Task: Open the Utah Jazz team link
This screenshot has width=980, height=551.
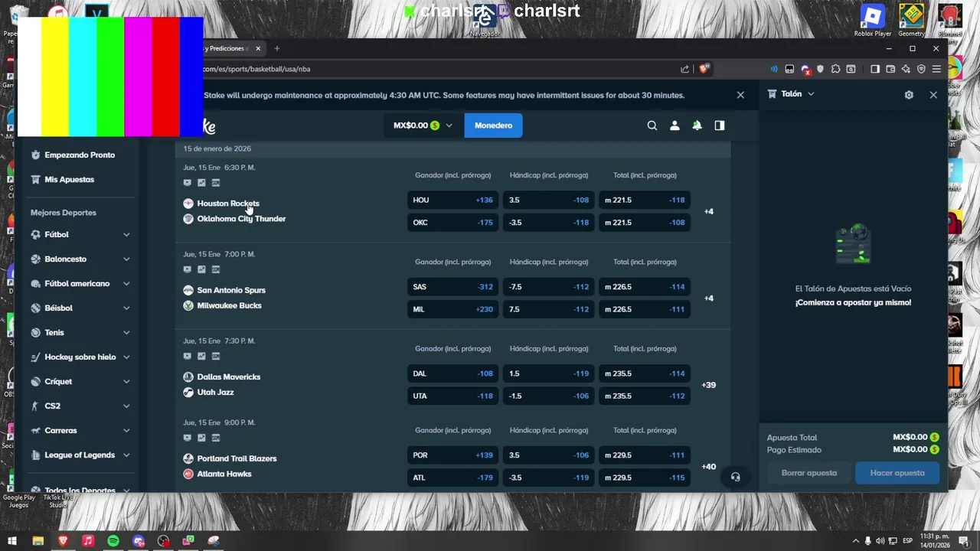Action: click(x=215, y=392)
